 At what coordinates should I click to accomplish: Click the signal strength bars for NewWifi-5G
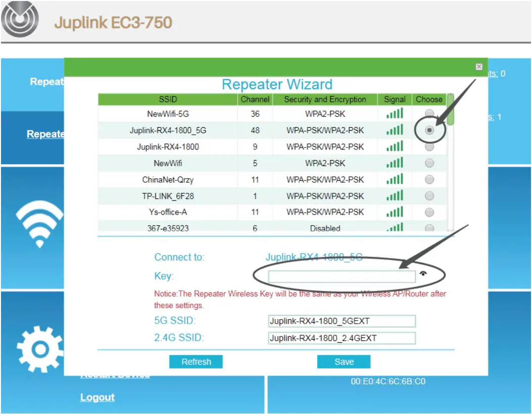[394, 114]
